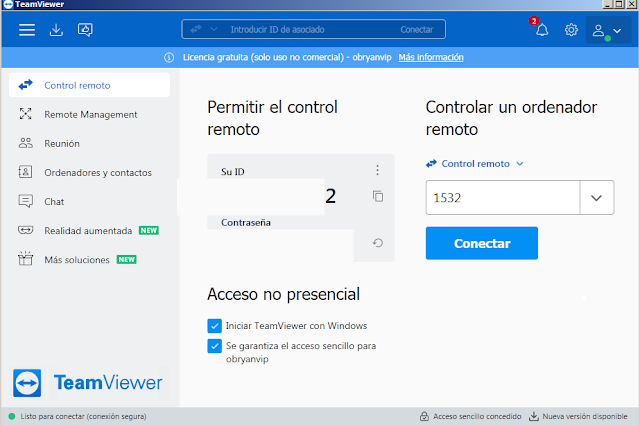Image resolution: width=640 pixels, height=426 pixels.
Task: Click the Control remoto arrows sidebar icon
Action: [x=25, y=85]
